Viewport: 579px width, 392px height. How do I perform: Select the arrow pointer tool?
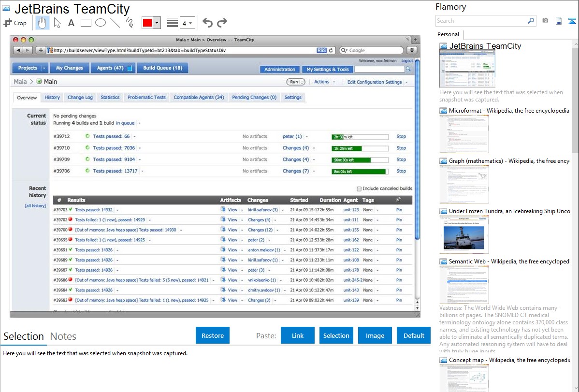(57, 23)
